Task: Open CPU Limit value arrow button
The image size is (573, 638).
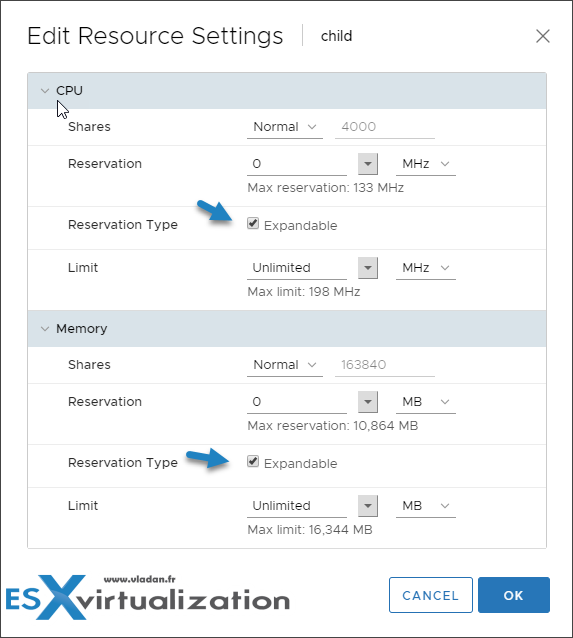Action: 368,268
